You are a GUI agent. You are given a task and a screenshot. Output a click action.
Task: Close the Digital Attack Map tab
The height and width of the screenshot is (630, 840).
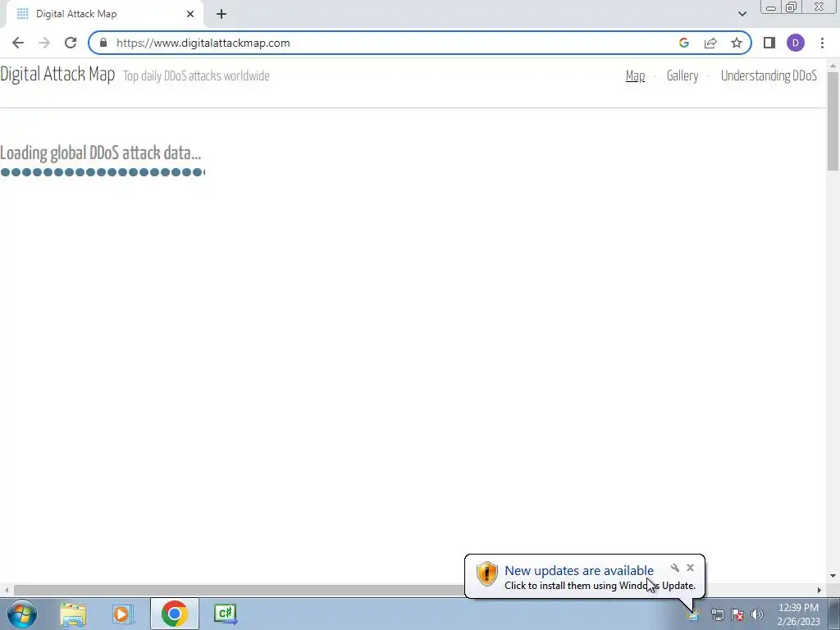click(190, 14)
